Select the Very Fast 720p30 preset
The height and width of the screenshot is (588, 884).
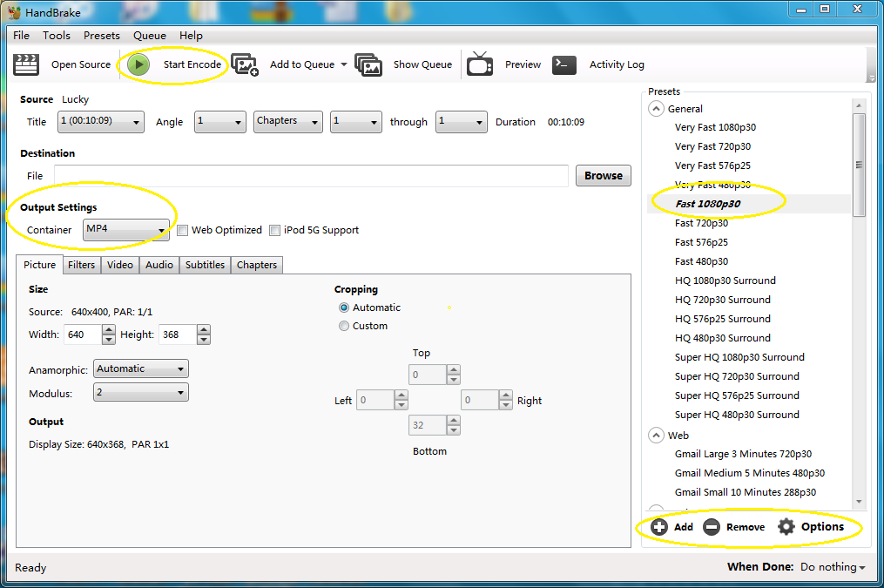(x=712, y=146)
